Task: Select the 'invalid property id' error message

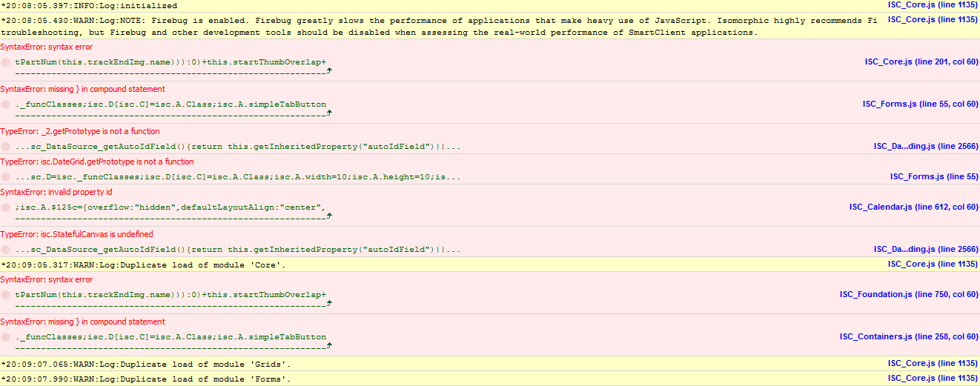Action: (45, 192)
